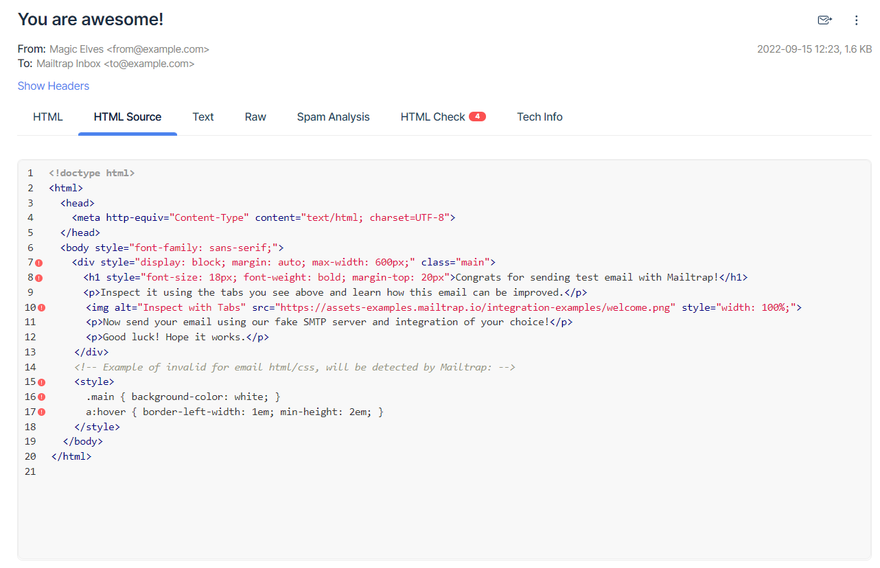Screen dimensions: 880x568
Task: Open the Text tab
Action: (x=203, y=117)
